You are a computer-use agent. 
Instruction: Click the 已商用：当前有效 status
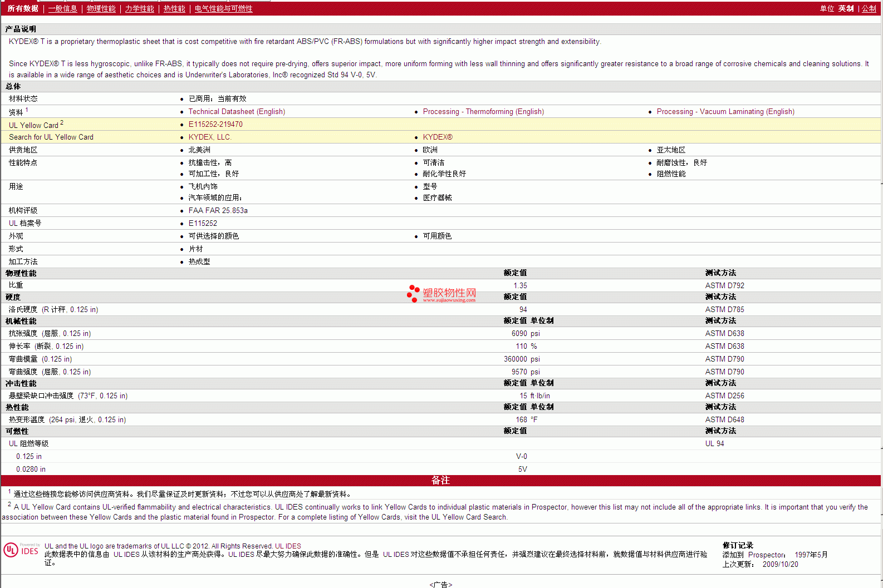218,99
